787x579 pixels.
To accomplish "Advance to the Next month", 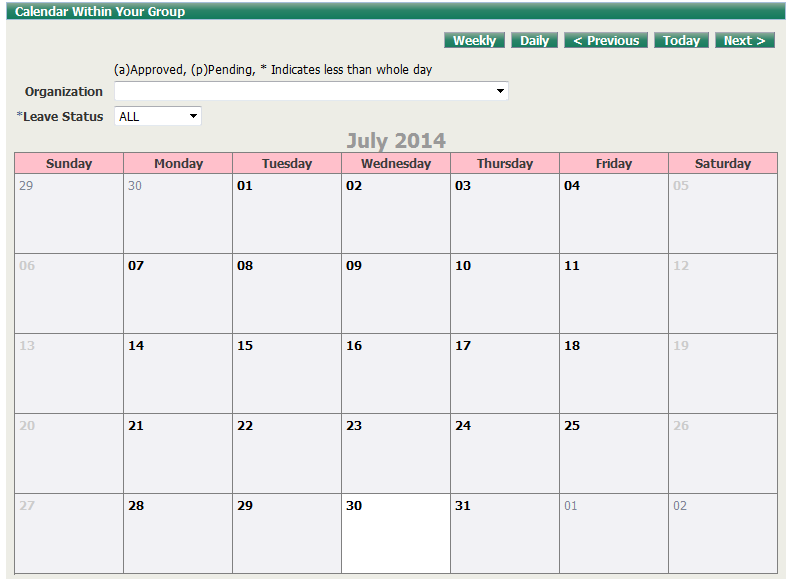I will click(x=744, y=41).
